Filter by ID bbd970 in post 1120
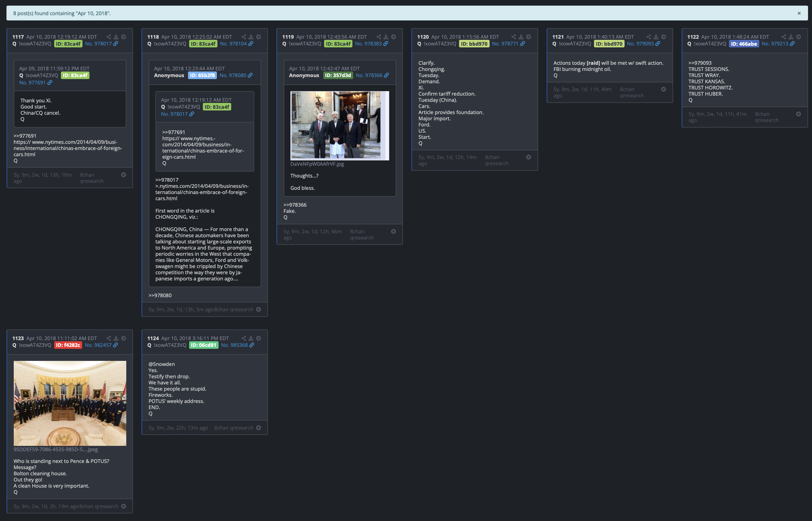This screenshot has width=812, height=521. [474, 44]
